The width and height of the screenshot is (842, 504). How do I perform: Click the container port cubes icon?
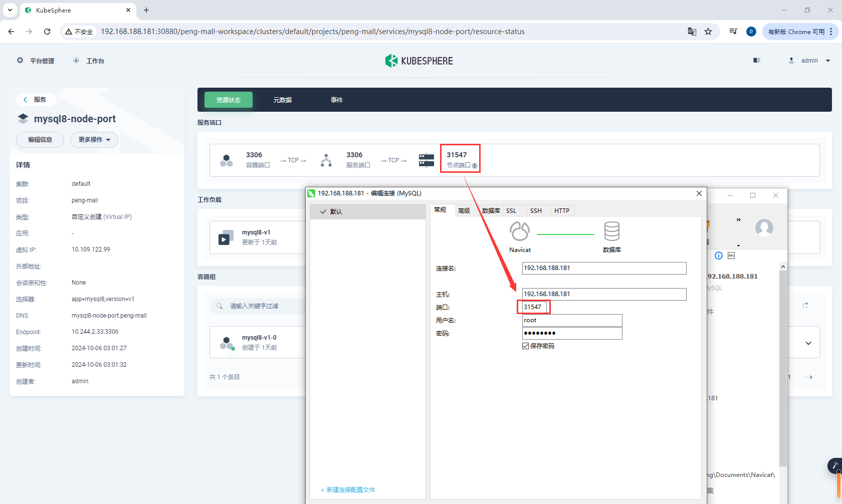[x=227, y=160]
